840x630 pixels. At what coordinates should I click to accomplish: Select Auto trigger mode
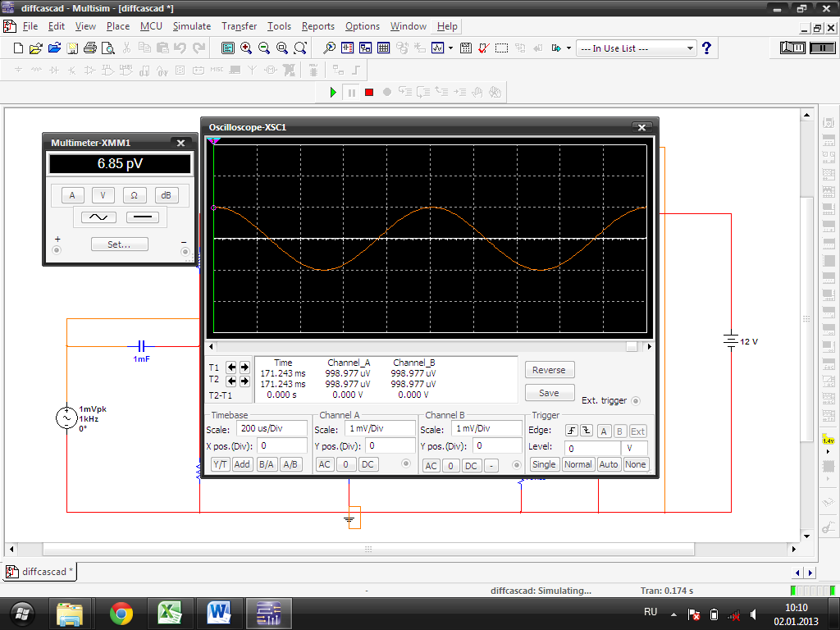[609, 464]
